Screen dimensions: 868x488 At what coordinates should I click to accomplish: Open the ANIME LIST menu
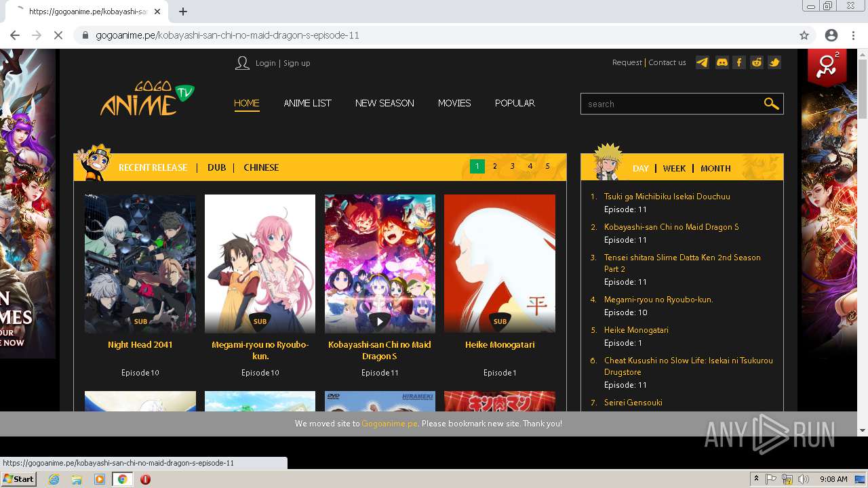pyautogui.click(x=307, y=103)
